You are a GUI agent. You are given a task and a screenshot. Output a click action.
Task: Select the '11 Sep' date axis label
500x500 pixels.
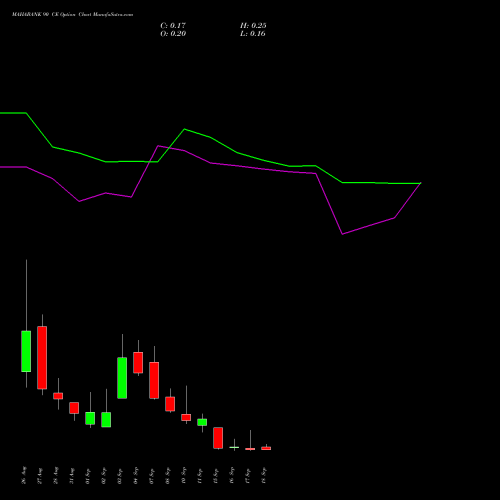(x=200, y=476)
